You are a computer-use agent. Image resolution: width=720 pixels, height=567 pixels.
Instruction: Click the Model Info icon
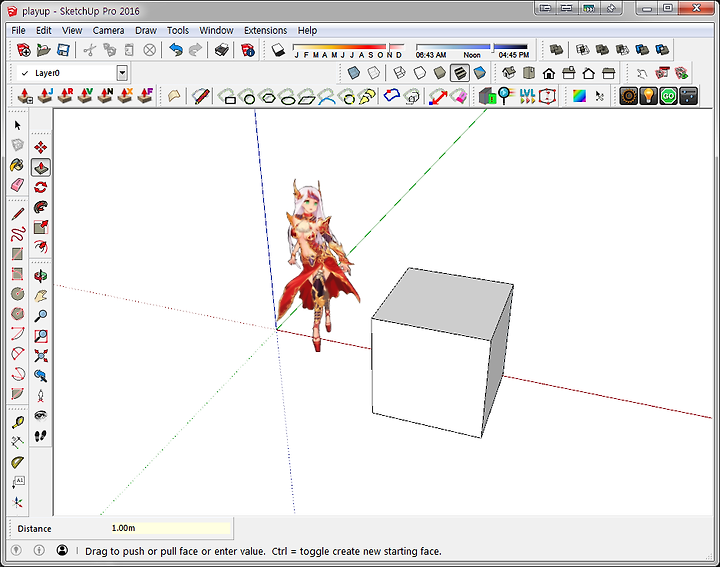pyautogui.click(x=248, y=50)
